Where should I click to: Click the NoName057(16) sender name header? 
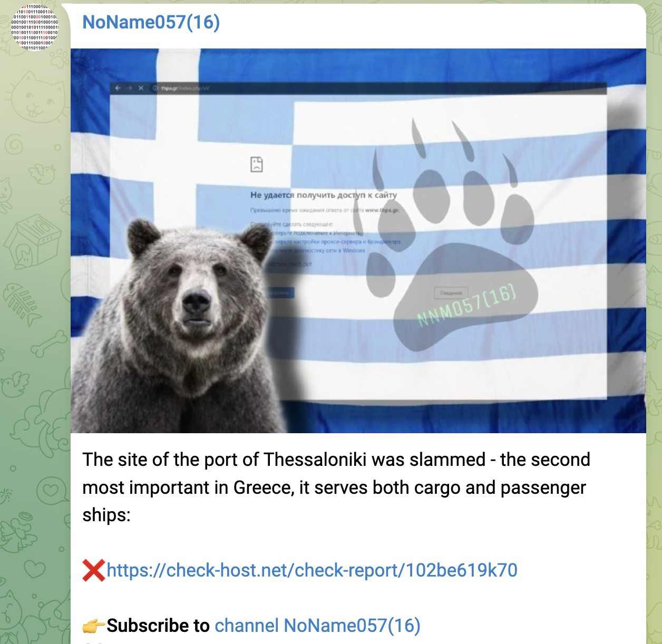(x=151, y=22)
